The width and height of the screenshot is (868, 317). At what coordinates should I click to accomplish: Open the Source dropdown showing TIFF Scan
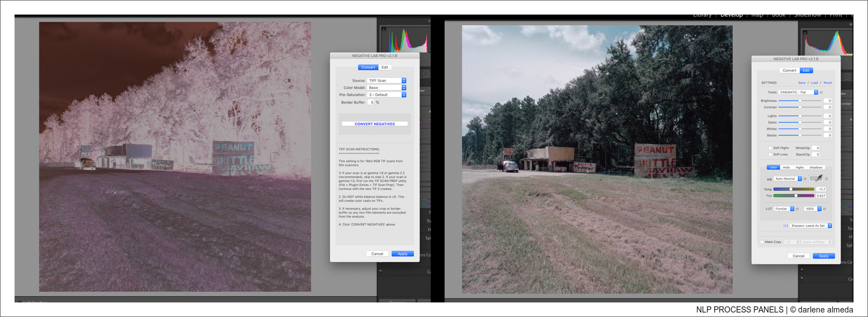pos(386,81)
